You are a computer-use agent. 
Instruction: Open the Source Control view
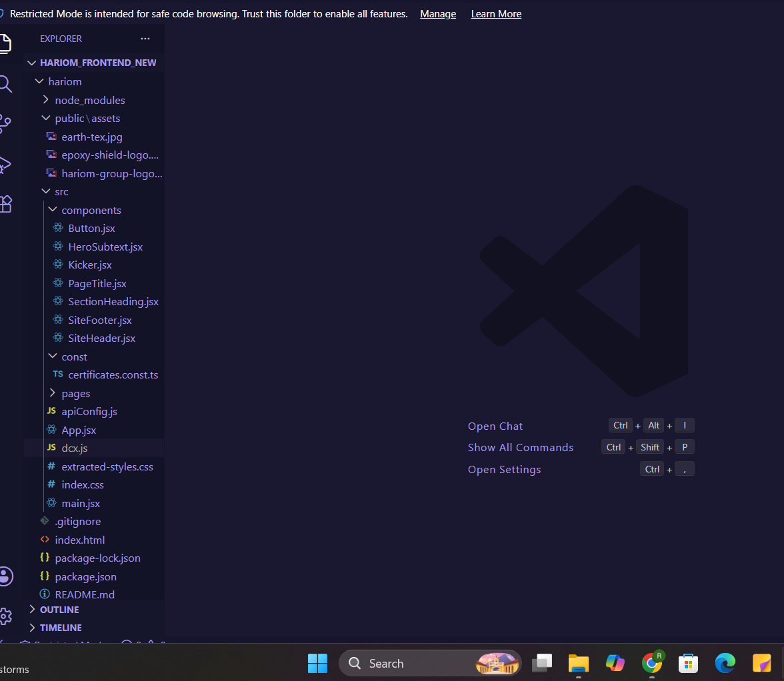click(x=5, y=124)
